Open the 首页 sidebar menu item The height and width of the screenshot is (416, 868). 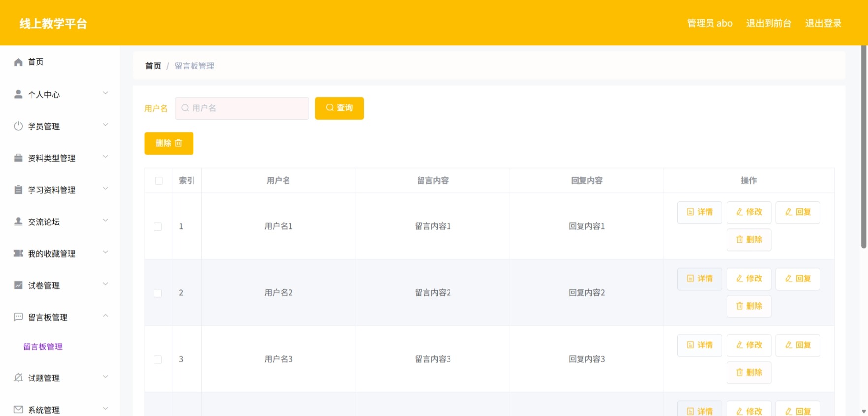60,62
